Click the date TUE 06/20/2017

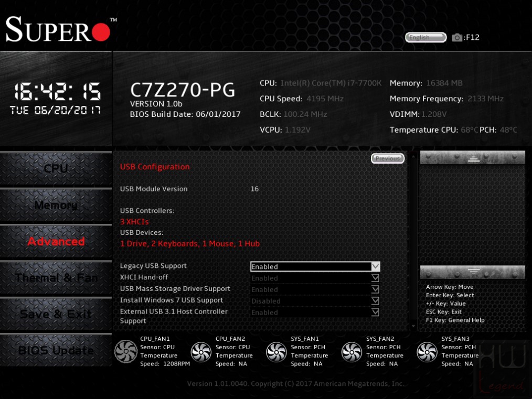pyautogui.click(x=55, y=110)
